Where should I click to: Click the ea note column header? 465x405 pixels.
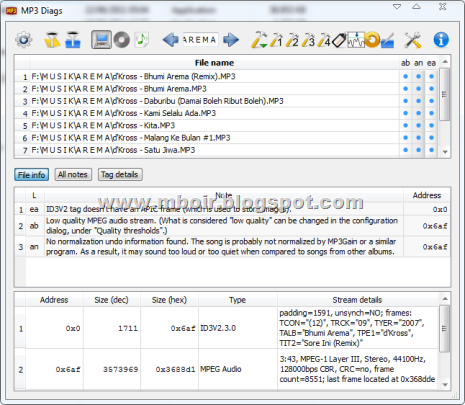[x=431, y=63]
